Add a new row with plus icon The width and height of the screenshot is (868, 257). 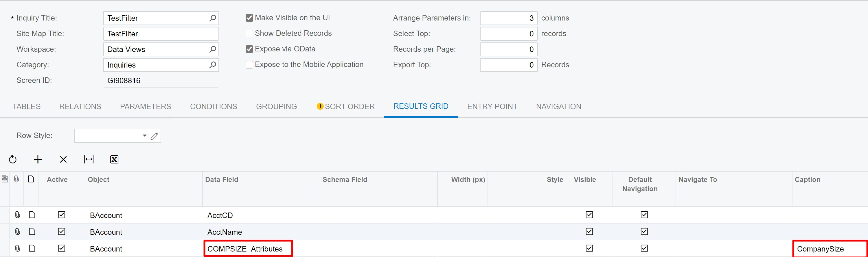coord(38,159)
